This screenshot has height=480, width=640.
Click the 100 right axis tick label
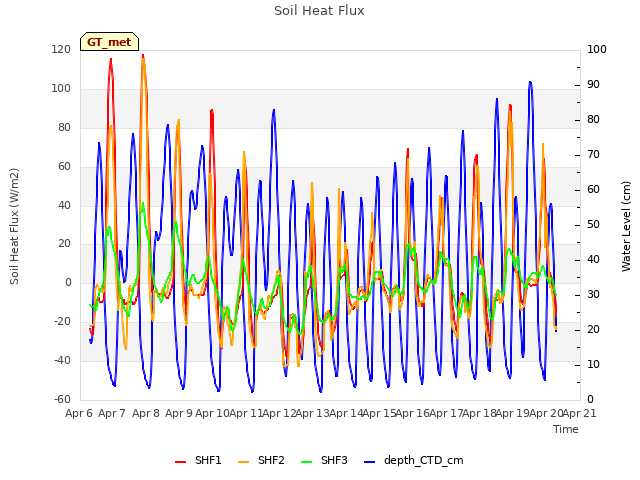pos(597,49)
